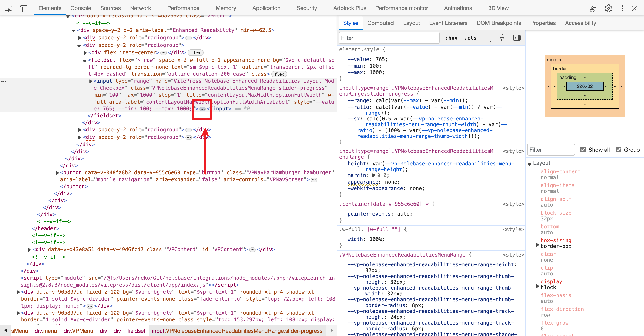Select fieldset in the breadcrumb bar

136,331
